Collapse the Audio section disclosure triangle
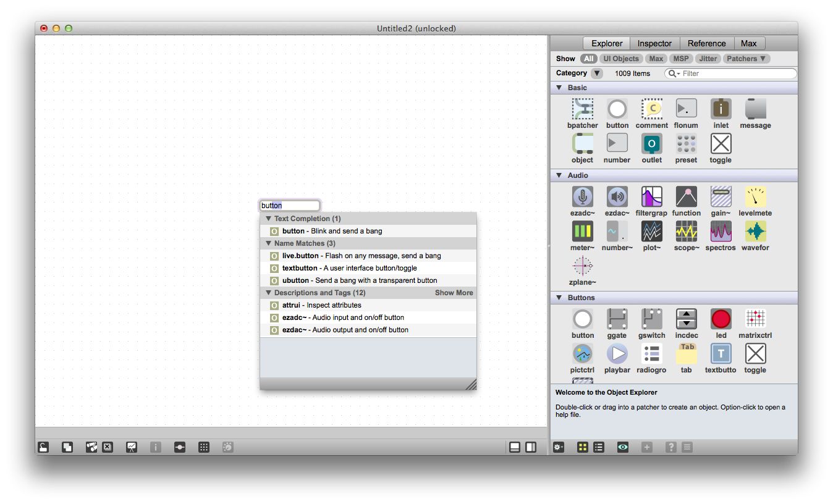 559,175
